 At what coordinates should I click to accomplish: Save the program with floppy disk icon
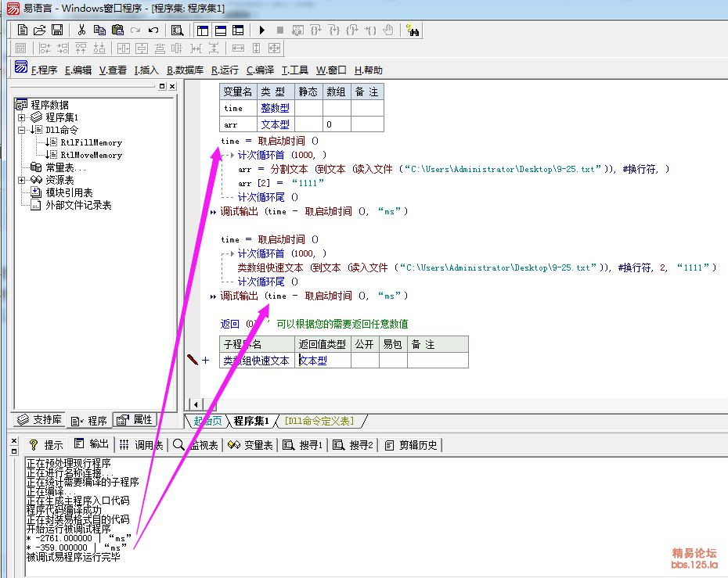pos(57,31)
